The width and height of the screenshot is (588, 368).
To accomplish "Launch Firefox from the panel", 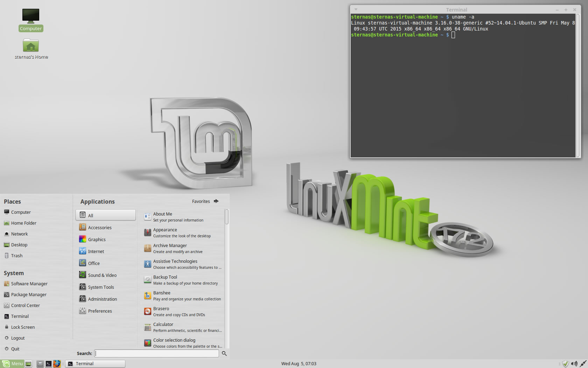I will [x=57, y=364].
